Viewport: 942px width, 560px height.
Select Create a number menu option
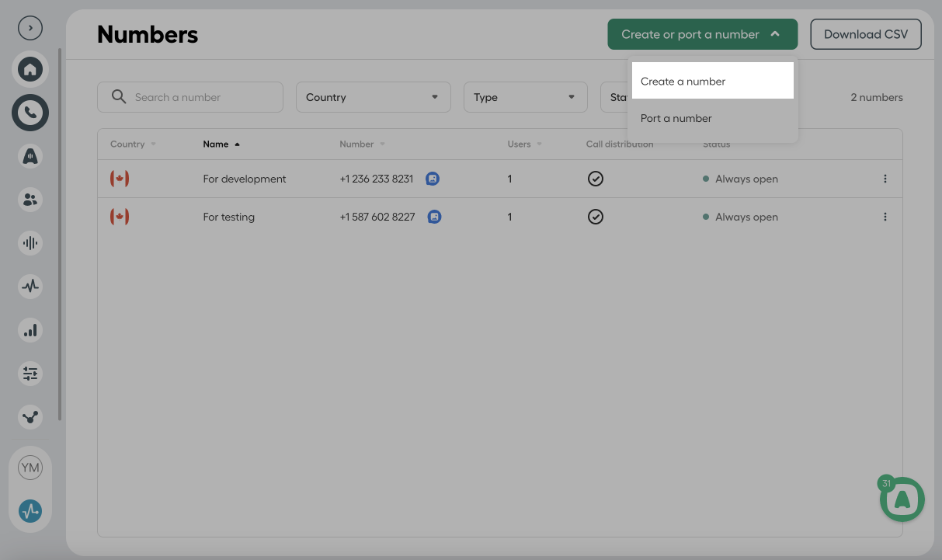pos(713,81)
